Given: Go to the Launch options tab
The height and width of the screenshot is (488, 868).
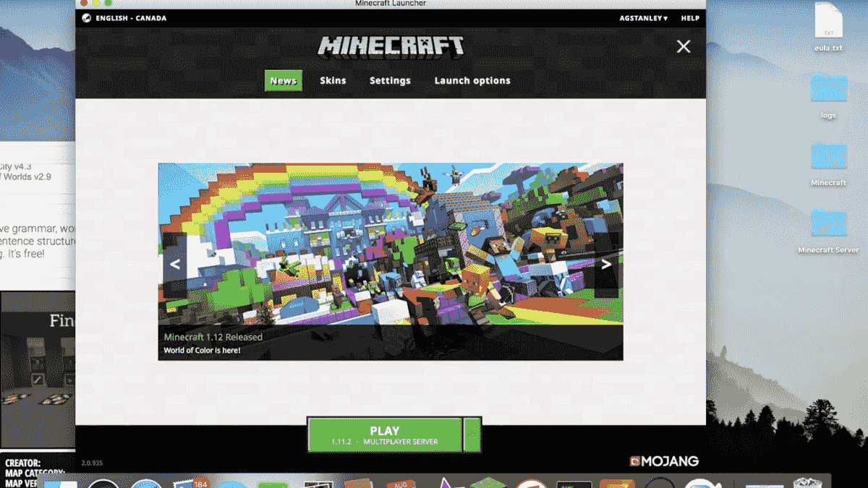Looking at the screenshot, I should [x=472, y=80].
